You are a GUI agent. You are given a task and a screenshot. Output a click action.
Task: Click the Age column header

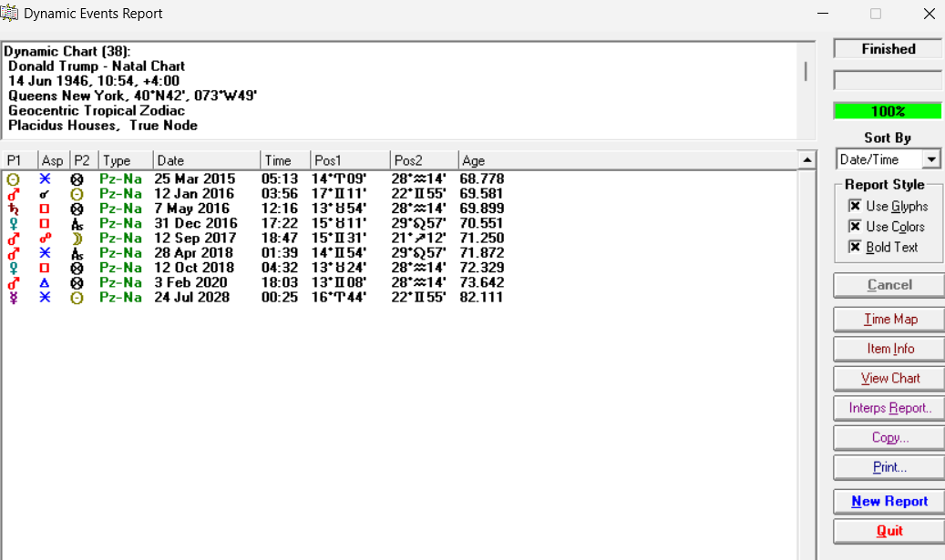(627, 161)
